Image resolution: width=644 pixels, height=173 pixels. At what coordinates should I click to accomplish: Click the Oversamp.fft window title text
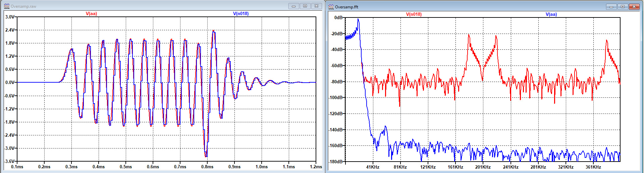(x=346, y=7)
